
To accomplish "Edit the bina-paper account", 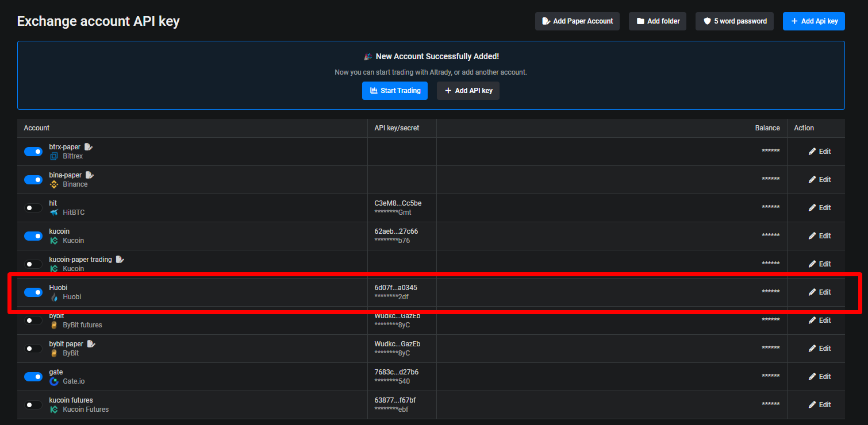I will tap(820, 180).
